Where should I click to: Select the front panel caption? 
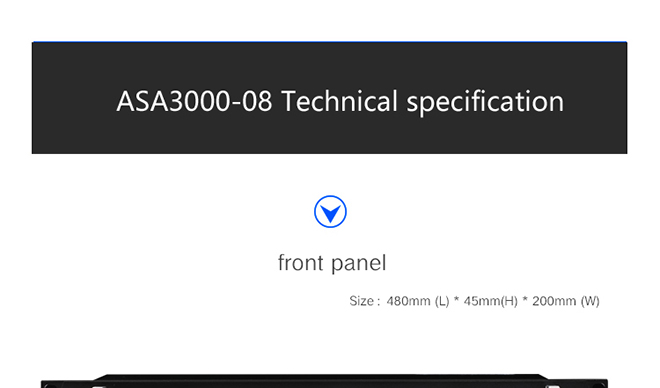[x=332, y=263]
